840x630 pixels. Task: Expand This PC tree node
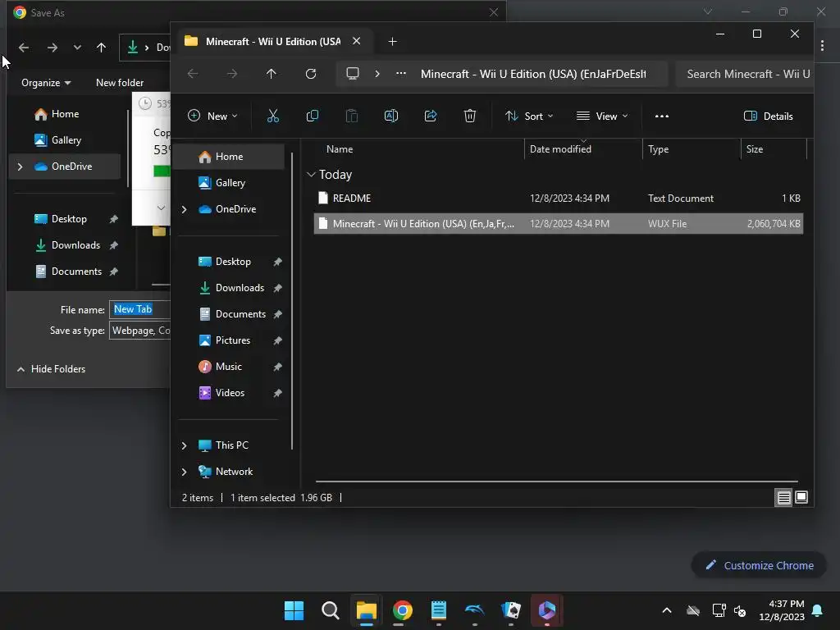[x=185, y=445]
